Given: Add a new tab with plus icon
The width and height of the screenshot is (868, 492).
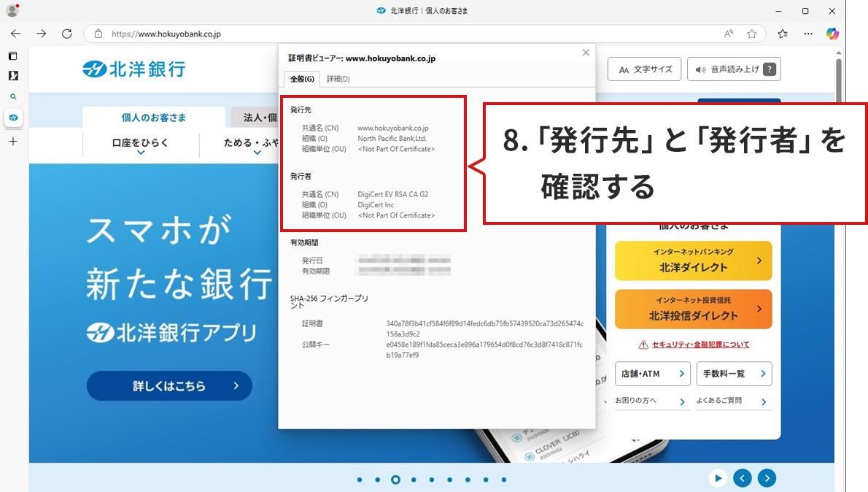Looking at the screenshot, I should (13, 142).
